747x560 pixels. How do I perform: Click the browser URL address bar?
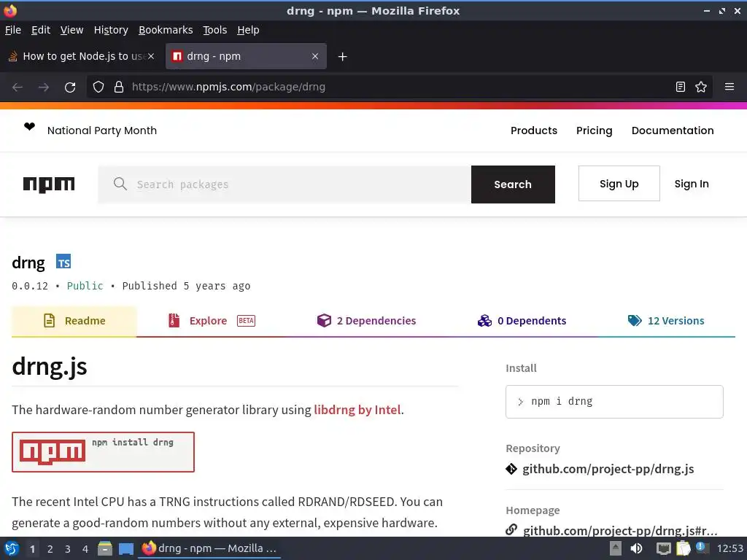(400, 87)
